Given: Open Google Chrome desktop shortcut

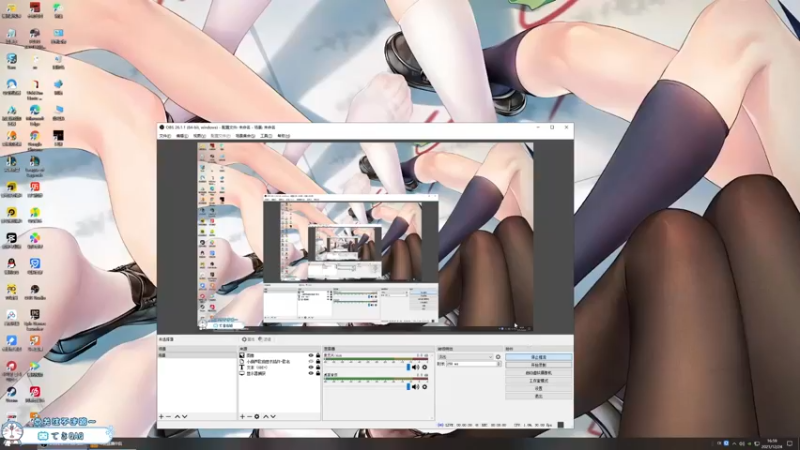Looking at the screenshot, I should [35, 141].
